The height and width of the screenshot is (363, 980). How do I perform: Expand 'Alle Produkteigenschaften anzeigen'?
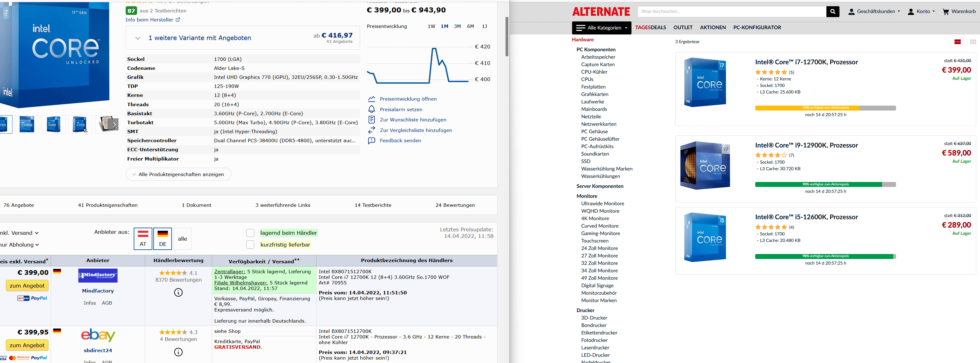pyautogui.click(x=178, y=175)
